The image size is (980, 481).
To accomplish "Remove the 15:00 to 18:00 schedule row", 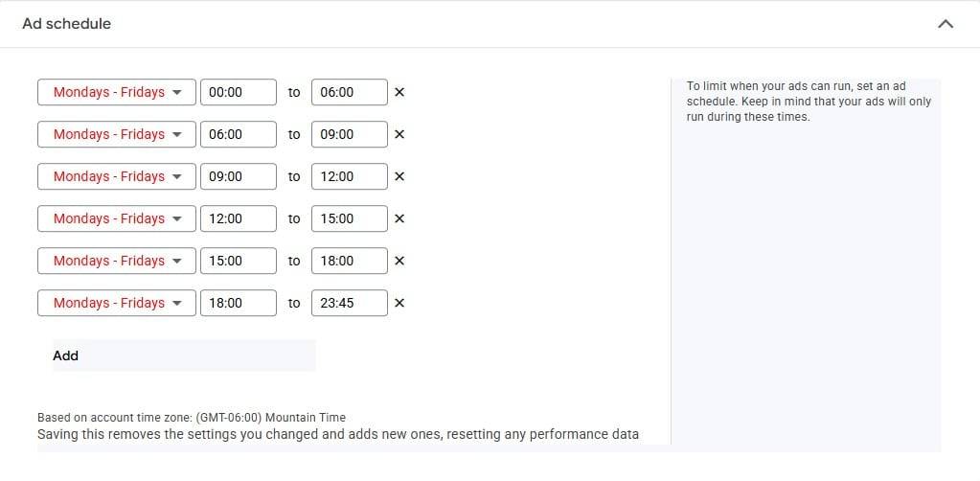I will click(x=399, y=262).
